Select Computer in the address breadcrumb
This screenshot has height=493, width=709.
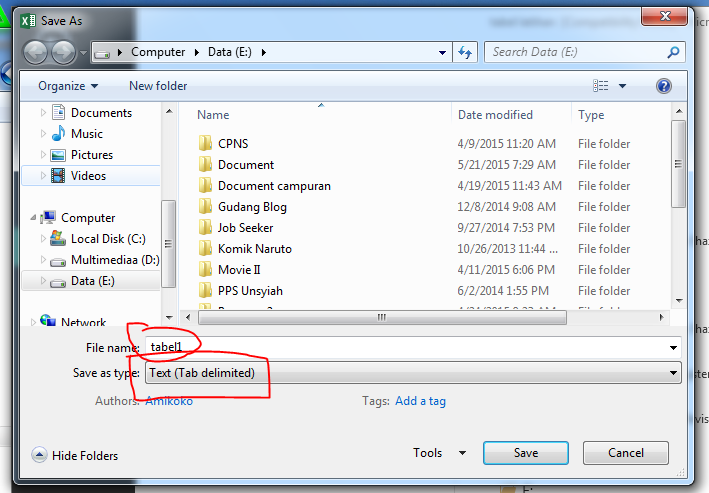pos(158,52)
